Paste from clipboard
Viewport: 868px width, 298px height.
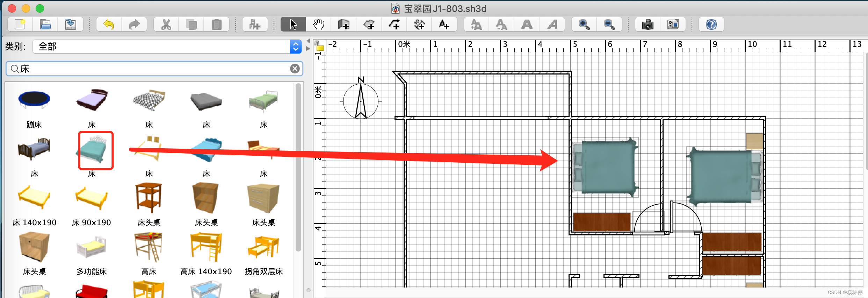(x=217, y=24)
